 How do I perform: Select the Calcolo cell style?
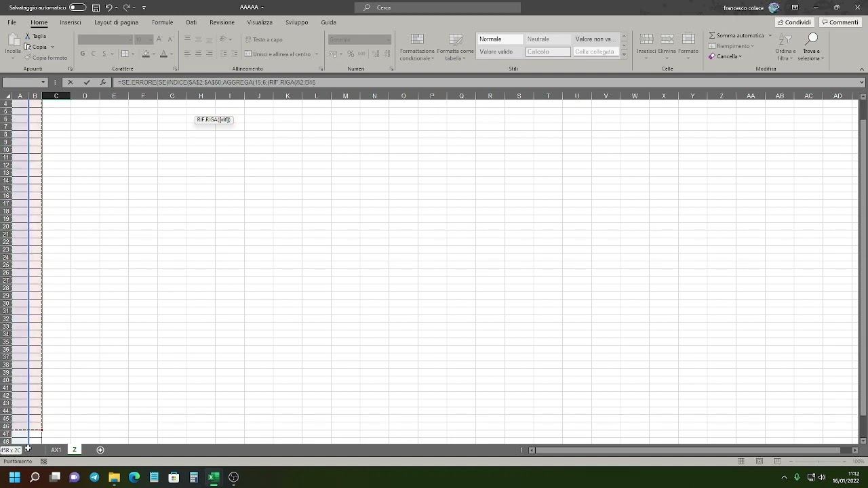coord(548,52)
